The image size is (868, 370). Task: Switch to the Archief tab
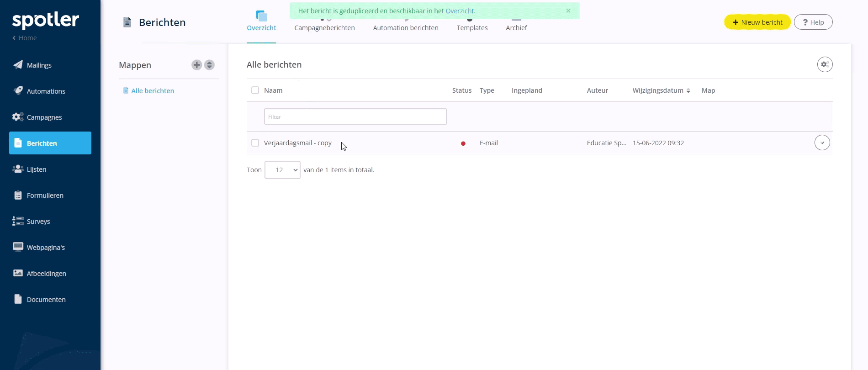pos(517,28)
